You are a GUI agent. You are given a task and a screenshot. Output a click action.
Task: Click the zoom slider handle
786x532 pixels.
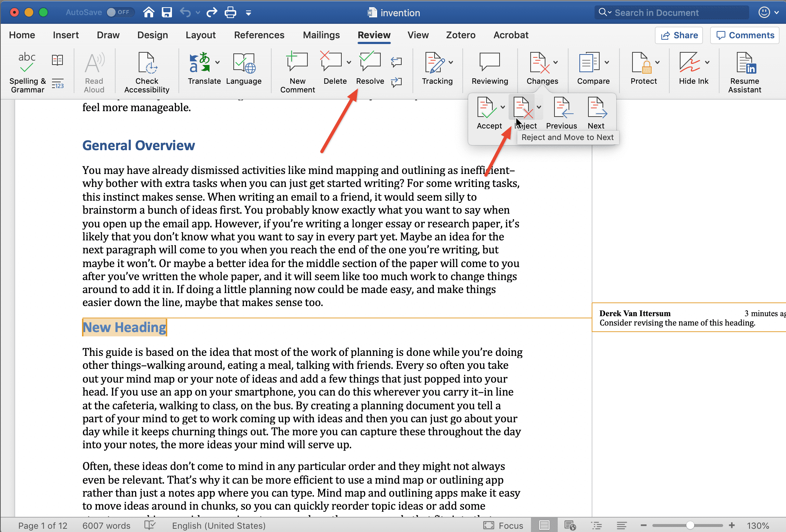point(690,525)
